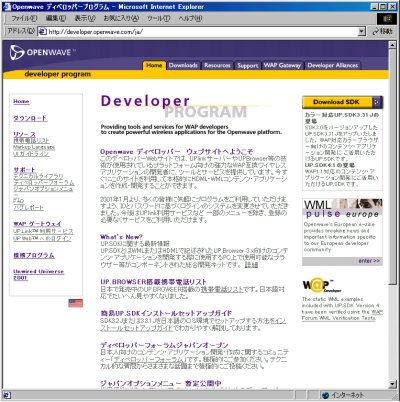Click the 移動 go button

(x=382, y=31)
